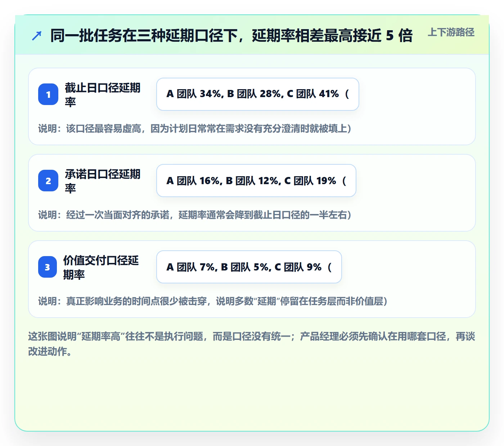The width and height of the screenshot is (504, 446).
Task: Click the summary paragraph starting 这张图说明
Action: tap(252, 344)
